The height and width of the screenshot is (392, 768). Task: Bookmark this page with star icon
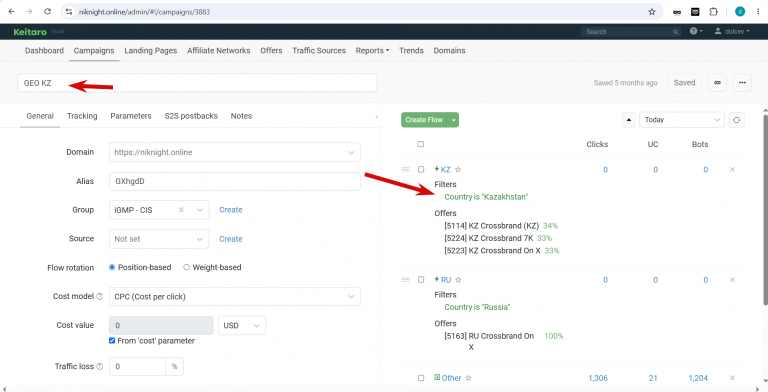click(x=651, y=12)
